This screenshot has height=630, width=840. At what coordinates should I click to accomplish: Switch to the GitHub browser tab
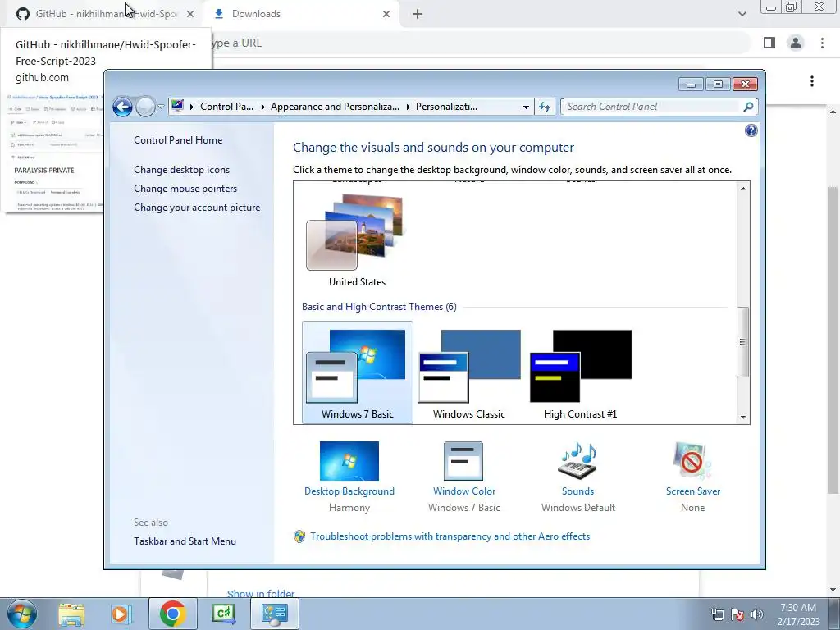(x=105, y=14)
